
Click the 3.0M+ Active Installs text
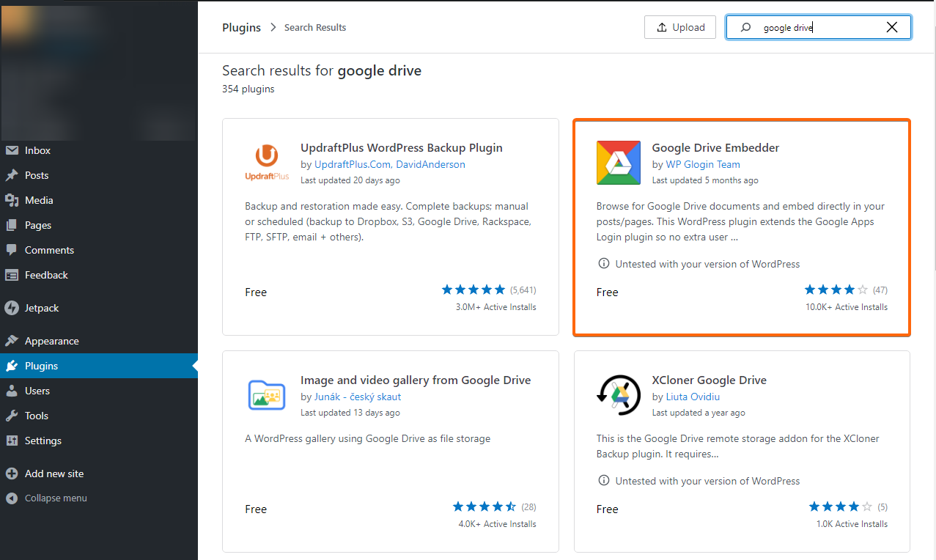[496, 307]
